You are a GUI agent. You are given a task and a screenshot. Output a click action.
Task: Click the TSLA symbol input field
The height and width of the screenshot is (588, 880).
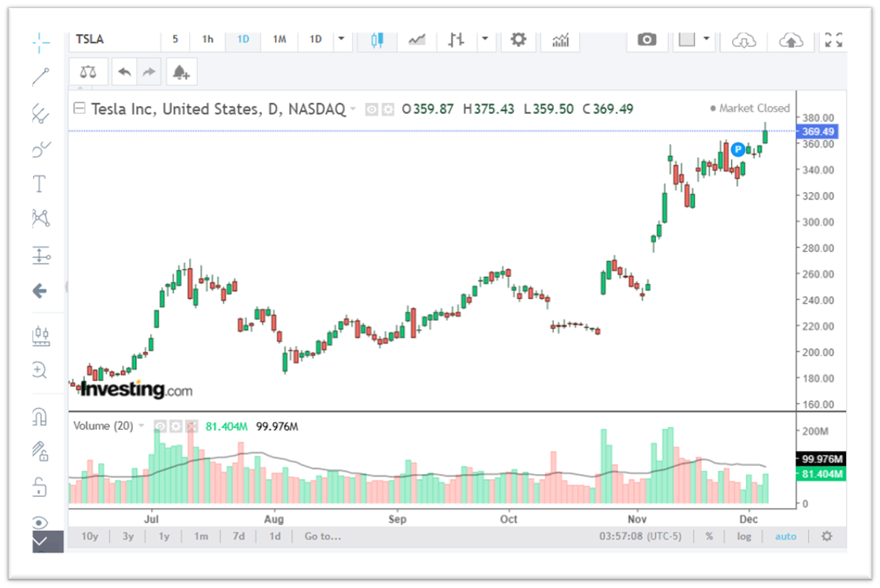pyautogui.click(x=115, y=40)
